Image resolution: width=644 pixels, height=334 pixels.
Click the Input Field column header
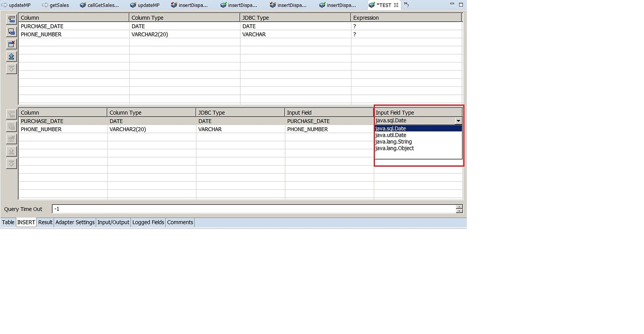click(329, 112)
